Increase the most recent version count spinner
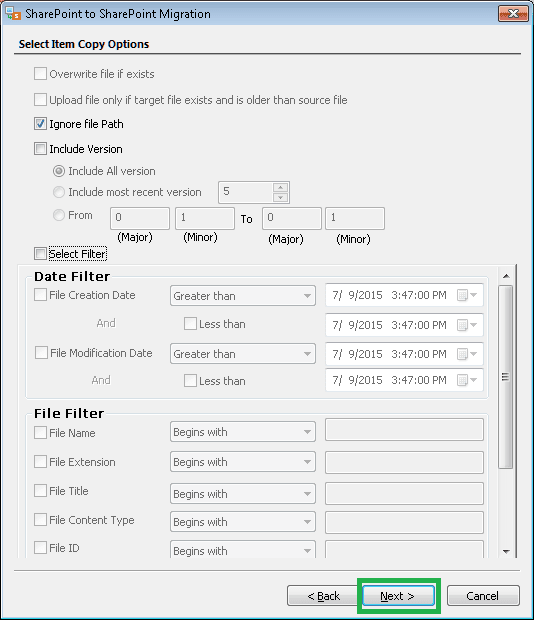The image size is (534, 620). coord(280,187)
